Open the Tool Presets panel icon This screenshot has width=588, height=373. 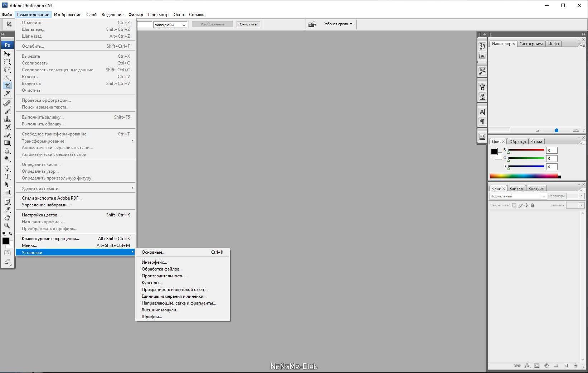(482, 71)
